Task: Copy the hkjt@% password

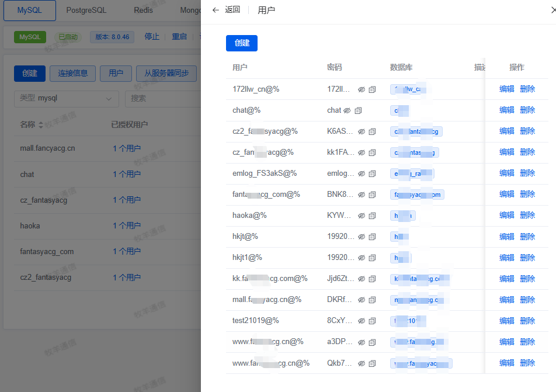Action: pos(372,237)
